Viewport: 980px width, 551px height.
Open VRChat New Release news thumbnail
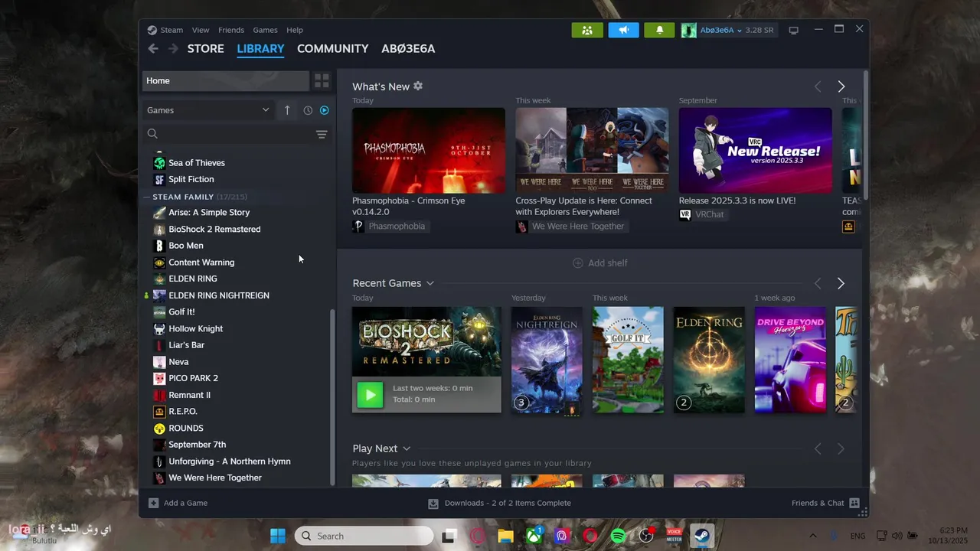tap(755, 150)
